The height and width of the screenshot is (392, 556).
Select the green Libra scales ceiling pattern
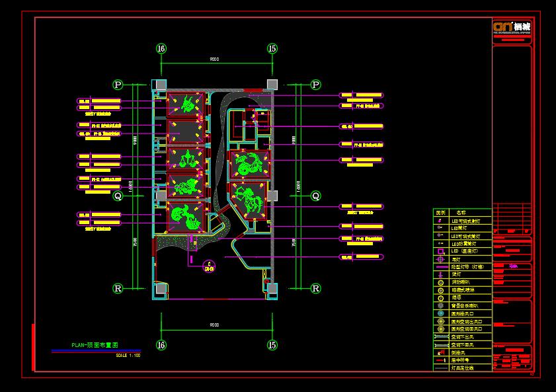point(188,159)
